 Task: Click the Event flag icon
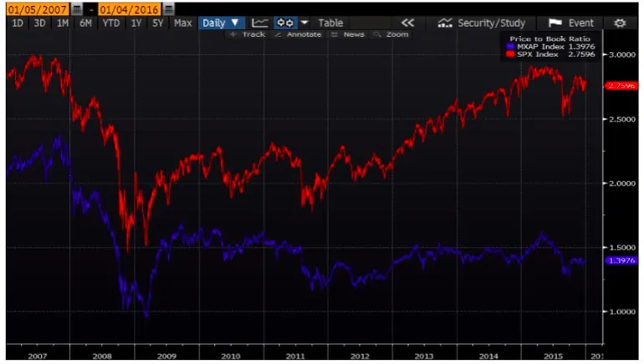pyautogui.click(x=555, y=23)
